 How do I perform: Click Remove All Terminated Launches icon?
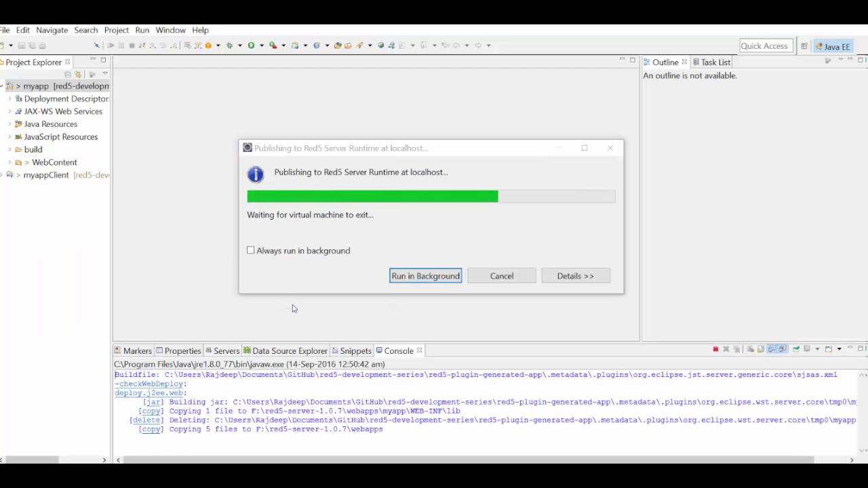[x=736, y=349]
